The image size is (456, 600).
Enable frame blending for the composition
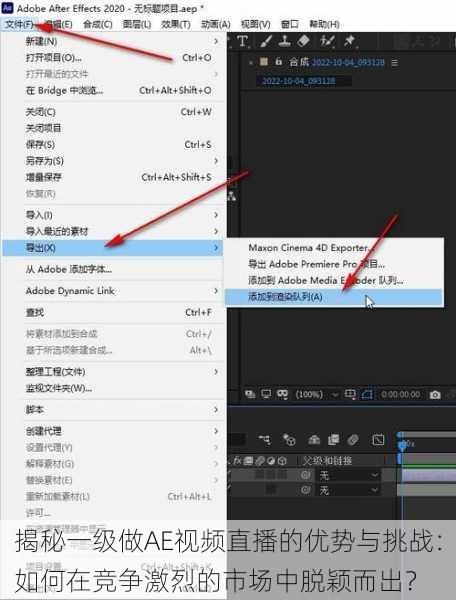pos(333,440)
